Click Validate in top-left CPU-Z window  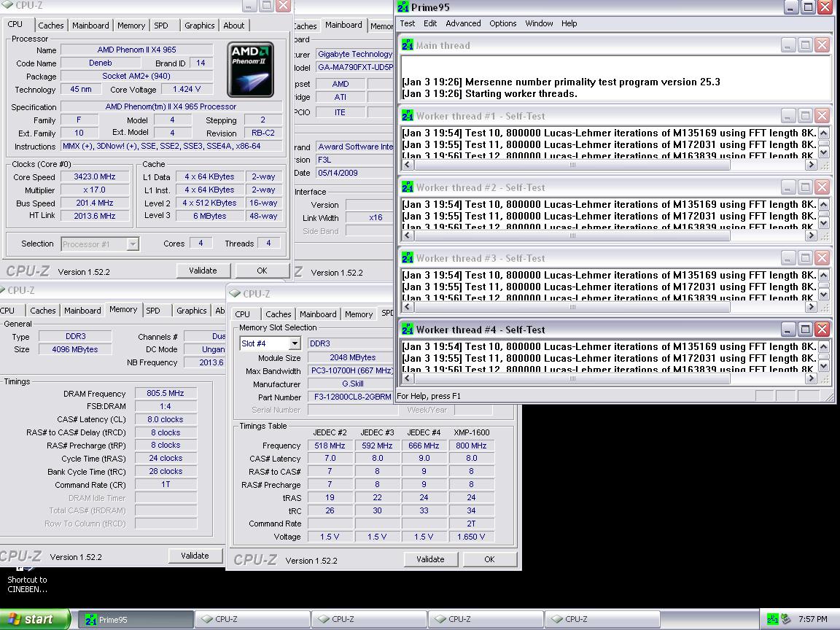pos(203,271)
